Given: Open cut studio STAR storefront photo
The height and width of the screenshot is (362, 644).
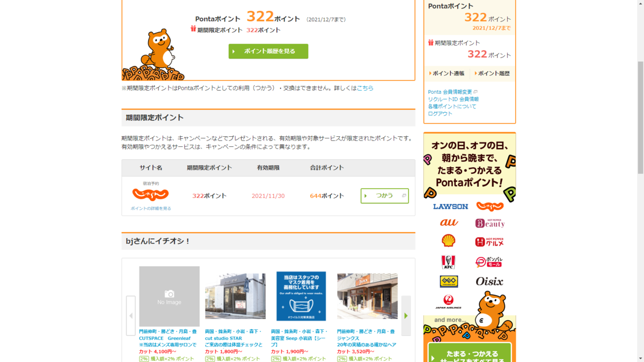Looking at the screenshot, I should [x=235, y=296].
